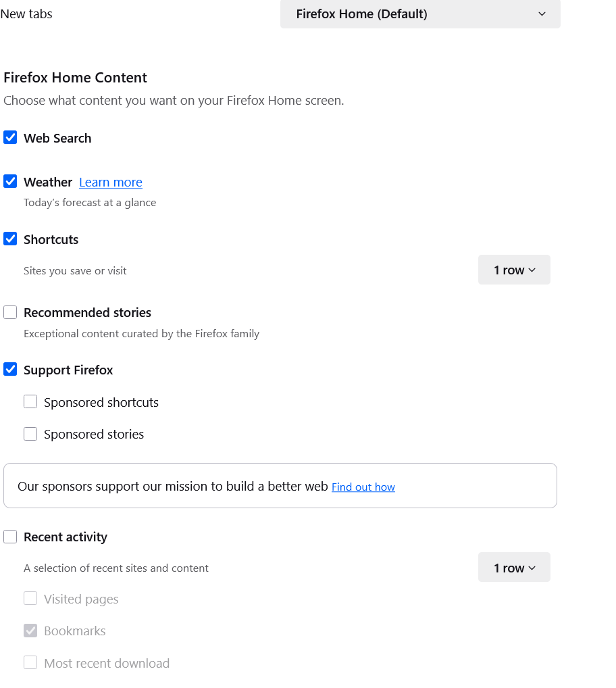Enable the Recommended stories checkbox
The image size is (616, 688).
[10, 312]
